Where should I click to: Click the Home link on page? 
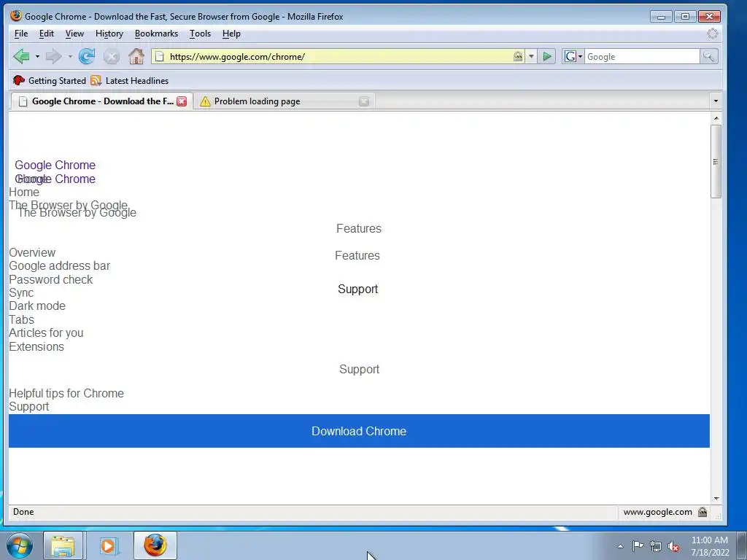(x=24, y=192)
